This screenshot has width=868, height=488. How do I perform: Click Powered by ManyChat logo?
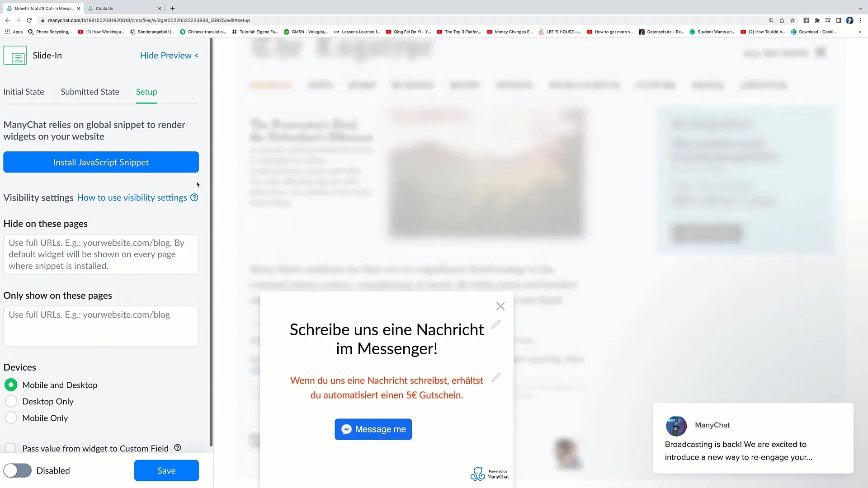point(490,474)
